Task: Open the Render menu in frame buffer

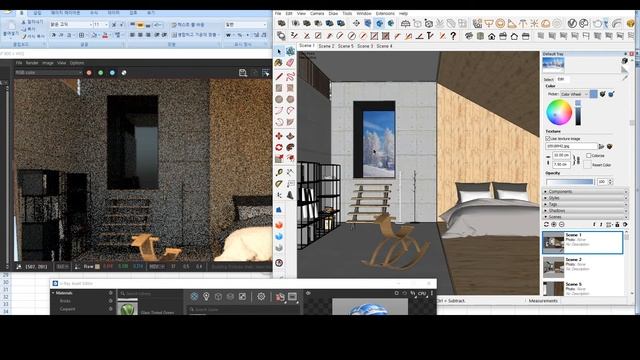Action: (x=32, y=63)
